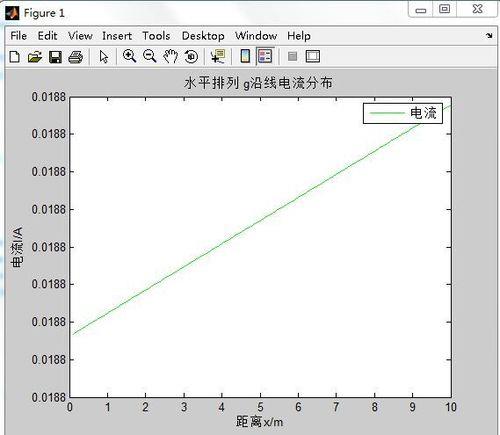Activate the Zoom Out magnifier tool
Viewport: 500px width, 435px height.
pos(150,56)
